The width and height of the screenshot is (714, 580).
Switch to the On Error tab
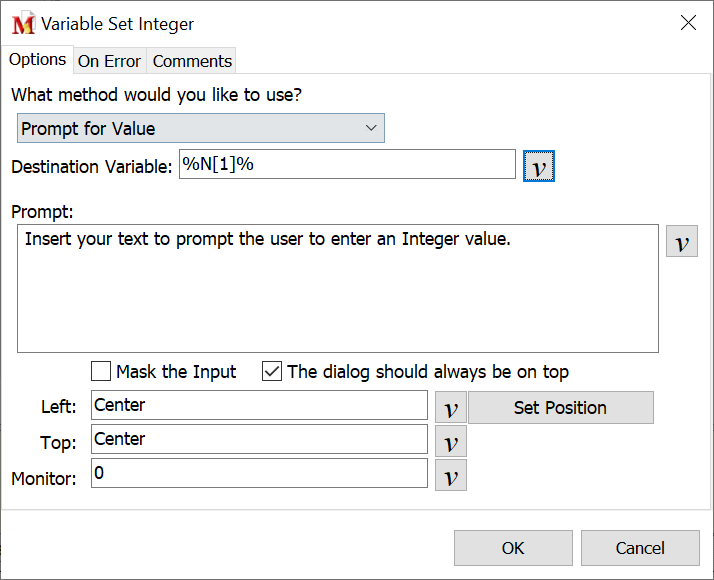109,61
